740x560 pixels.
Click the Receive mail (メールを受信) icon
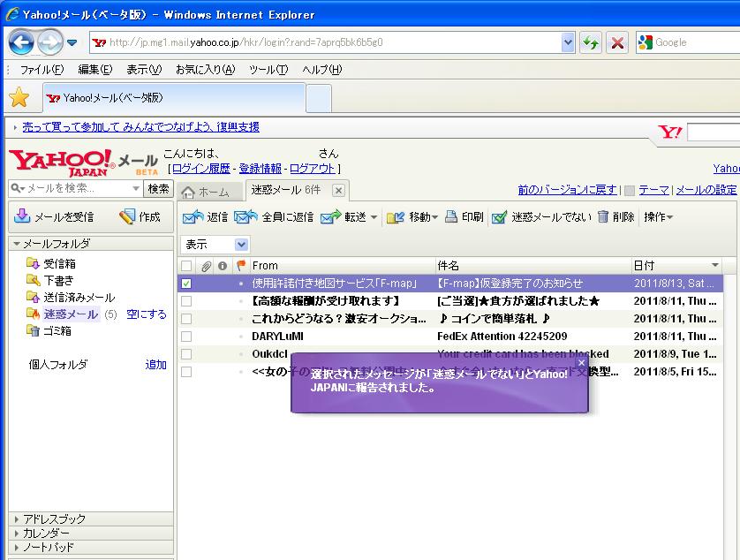click(22, 216)
